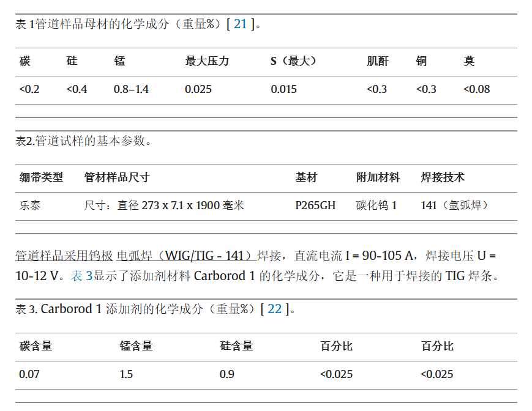532x411 pixels.
Task: Open citation link 21 in Table 1 caption
Action: point(240,24)
